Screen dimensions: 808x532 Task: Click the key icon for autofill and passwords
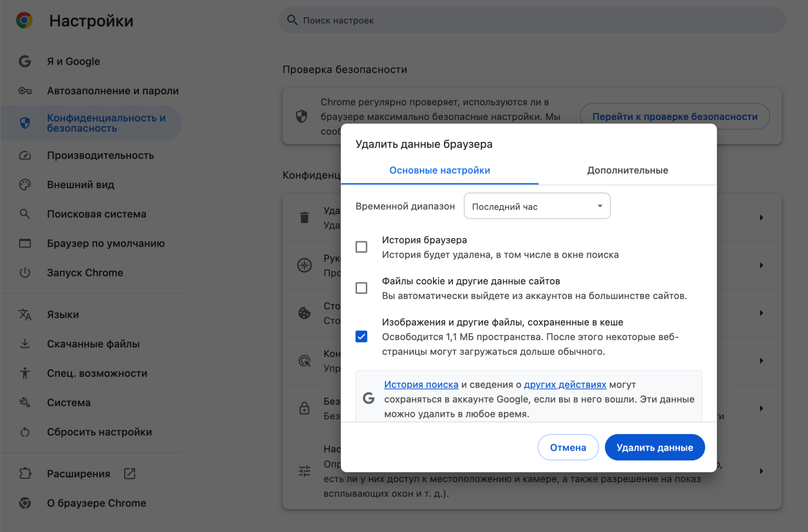point(25,91)
